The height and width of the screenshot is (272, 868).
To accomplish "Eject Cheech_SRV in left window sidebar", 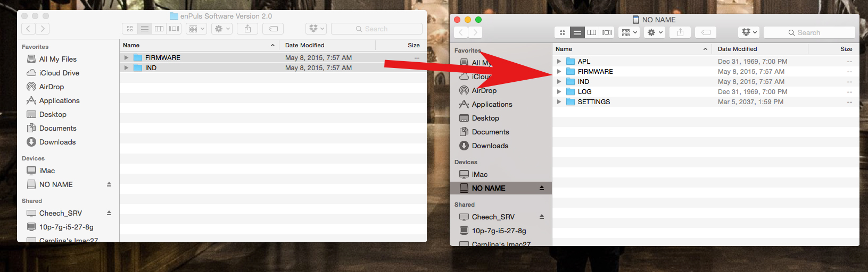I will coord(109,213).
